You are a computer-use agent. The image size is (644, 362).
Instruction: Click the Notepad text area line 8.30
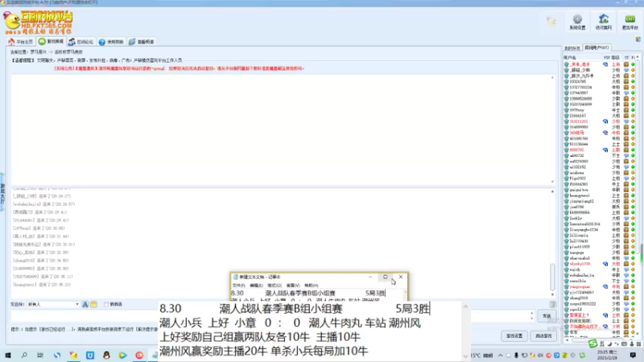[x=308, y=293]
